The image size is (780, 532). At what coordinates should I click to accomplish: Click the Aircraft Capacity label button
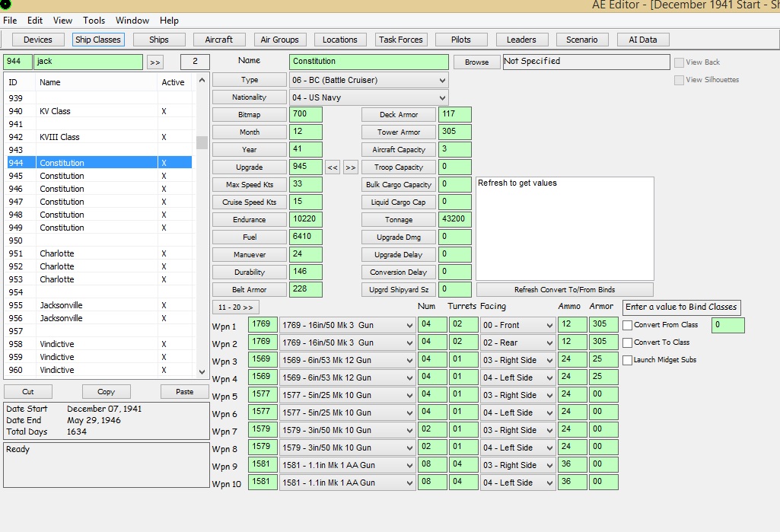(x=399, y=150)
